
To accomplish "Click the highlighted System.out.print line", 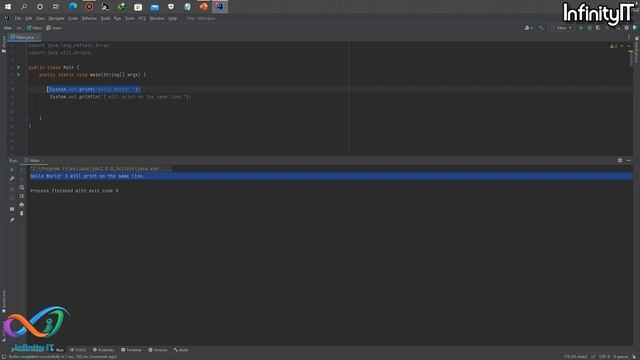I will 93,89.
